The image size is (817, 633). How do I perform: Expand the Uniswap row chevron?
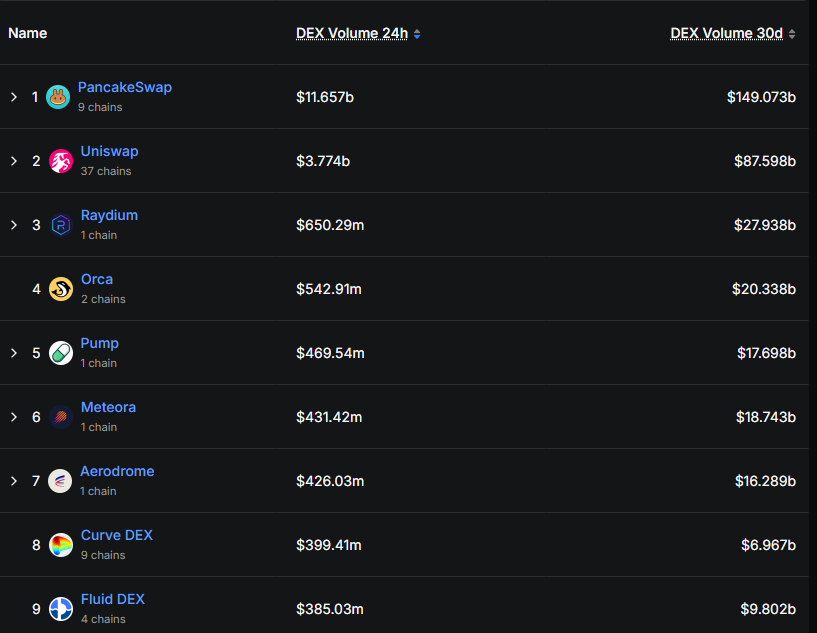[14, 161]
